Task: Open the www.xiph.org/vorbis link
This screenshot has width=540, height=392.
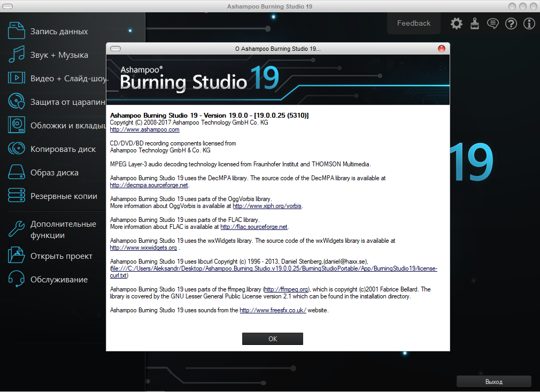Action: coord(267,206)
